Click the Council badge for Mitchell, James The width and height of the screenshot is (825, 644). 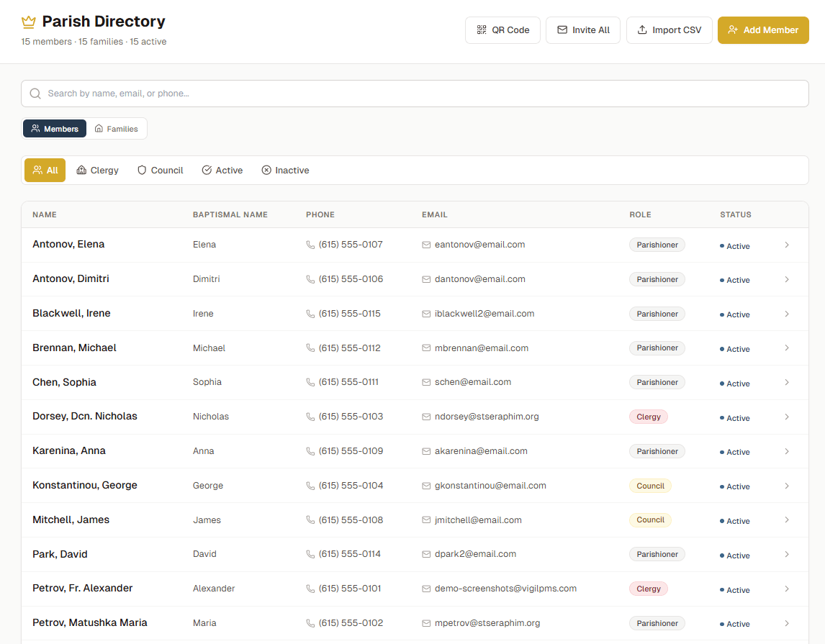coord(650,520)
